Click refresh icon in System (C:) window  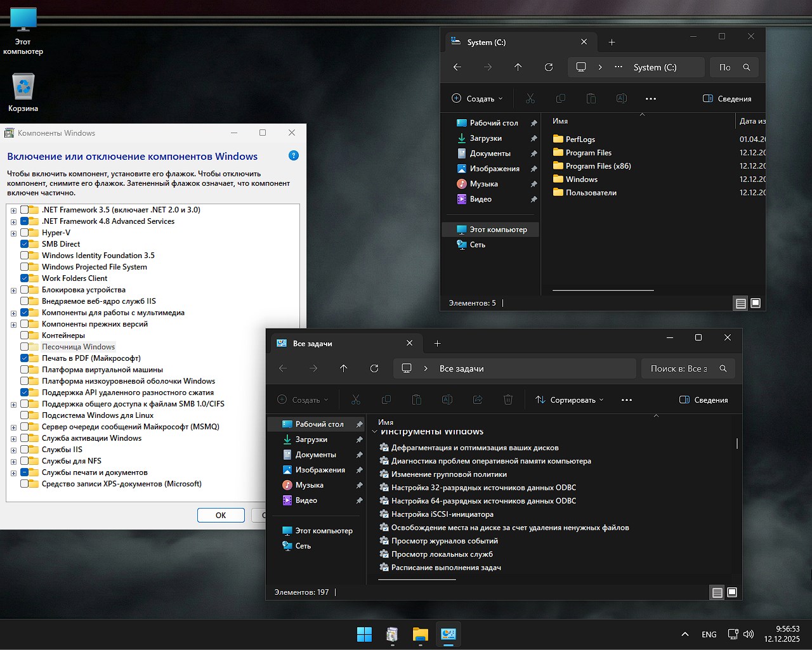[x=549, y=67]
